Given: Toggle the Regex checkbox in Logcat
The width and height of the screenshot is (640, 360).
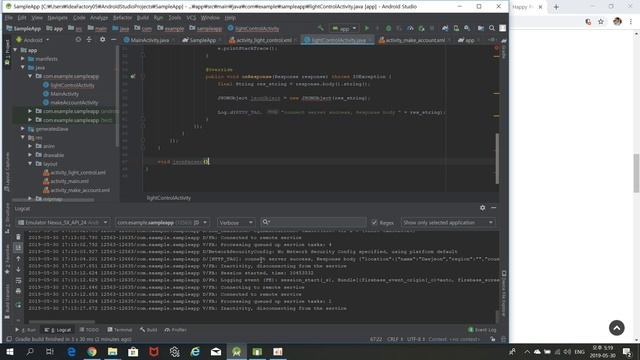Looking at the screenshot, I should pyautogui.click(x=374, y=222).
